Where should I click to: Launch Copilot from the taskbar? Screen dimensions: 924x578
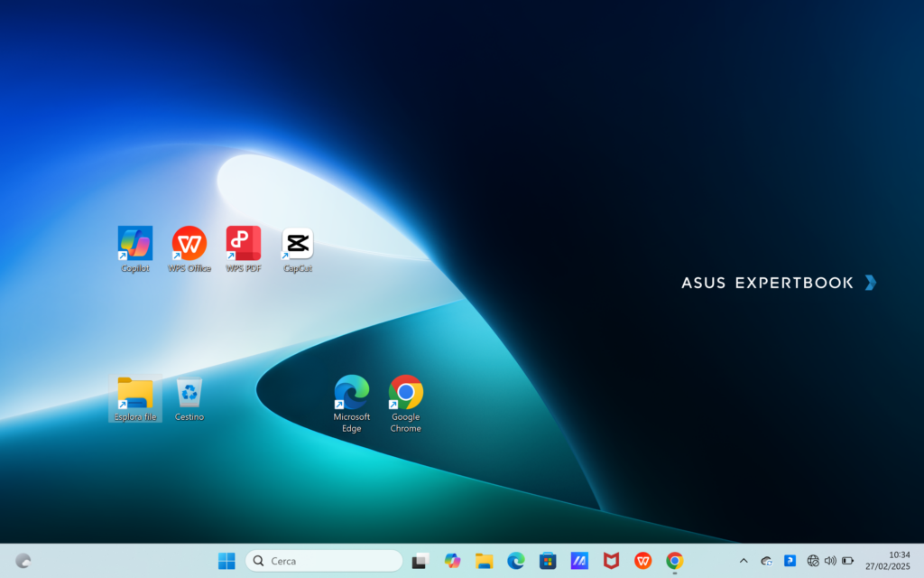[453, 561]
